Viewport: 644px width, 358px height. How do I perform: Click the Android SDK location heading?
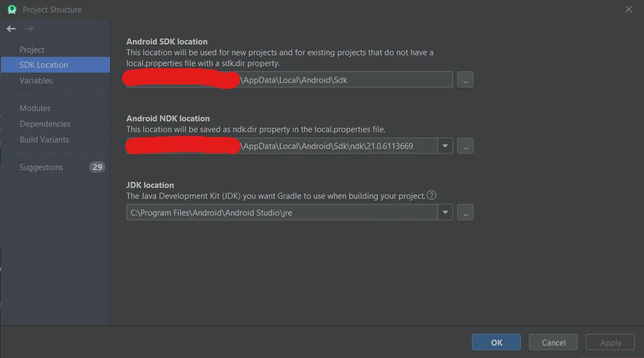[167, 42]
